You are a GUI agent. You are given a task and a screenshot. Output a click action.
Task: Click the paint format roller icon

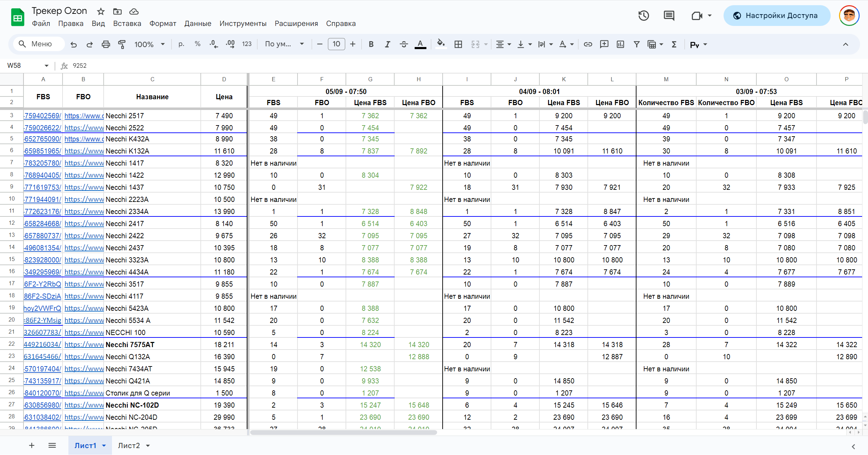point(122,44)
